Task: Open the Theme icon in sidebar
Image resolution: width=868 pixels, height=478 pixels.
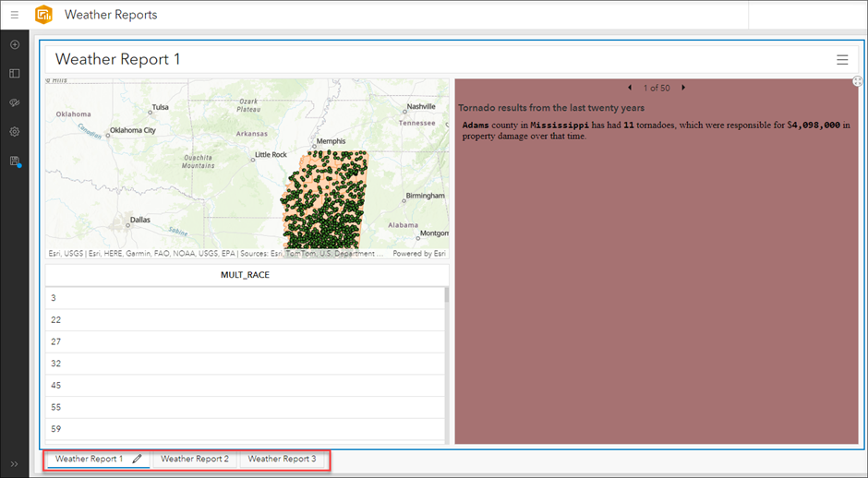Action: click(15, 103)
